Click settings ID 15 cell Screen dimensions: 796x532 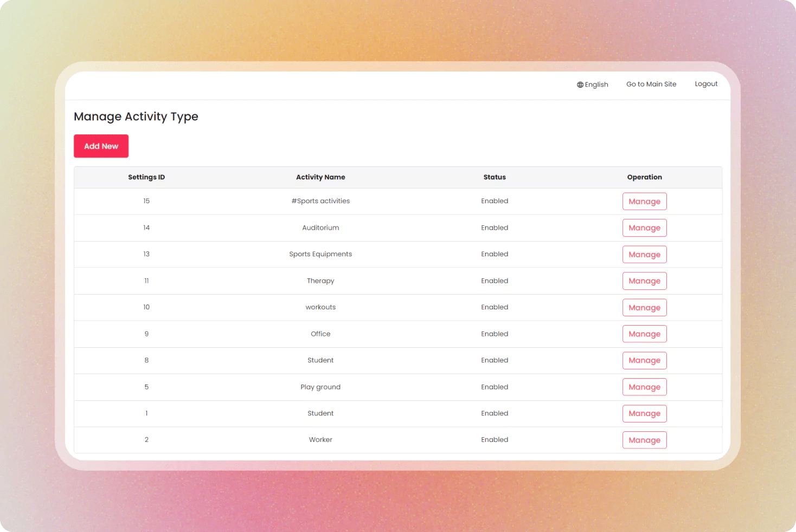click(146, 201)
